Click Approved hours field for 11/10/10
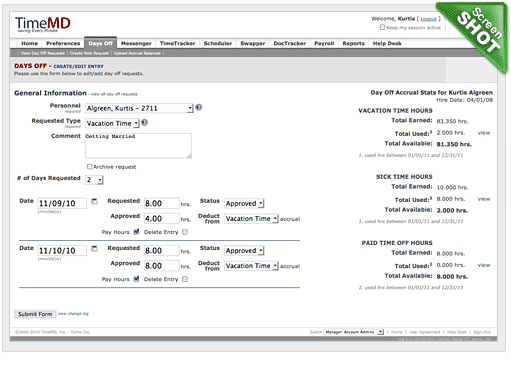This screenshot has height=375, width=511. point(162,266)
